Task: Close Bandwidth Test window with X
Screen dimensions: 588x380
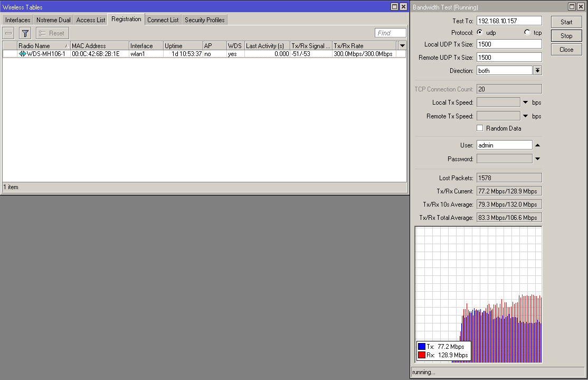Action: 581,7
